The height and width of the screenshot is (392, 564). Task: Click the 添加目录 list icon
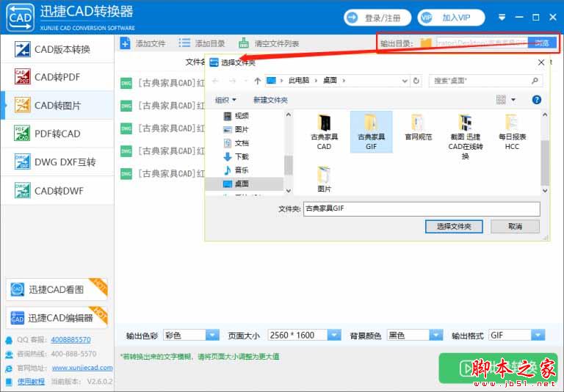tap(184, 43)
